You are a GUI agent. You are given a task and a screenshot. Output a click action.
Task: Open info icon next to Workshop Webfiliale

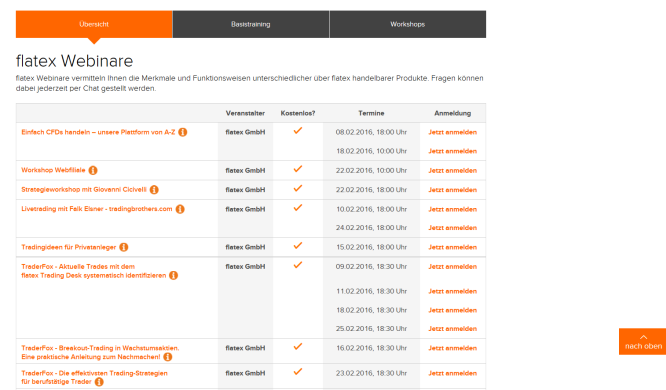93,170
